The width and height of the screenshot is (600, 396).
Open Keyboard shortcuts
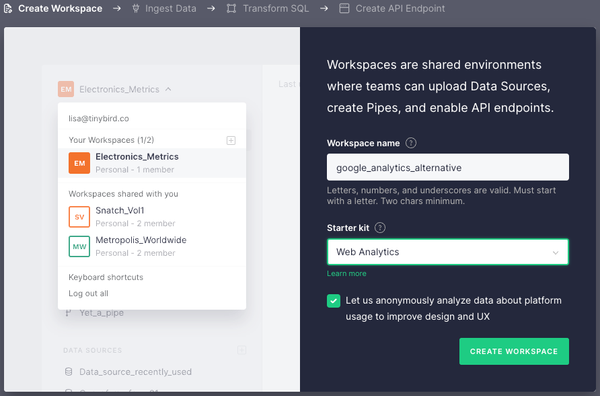click(106, 277)
